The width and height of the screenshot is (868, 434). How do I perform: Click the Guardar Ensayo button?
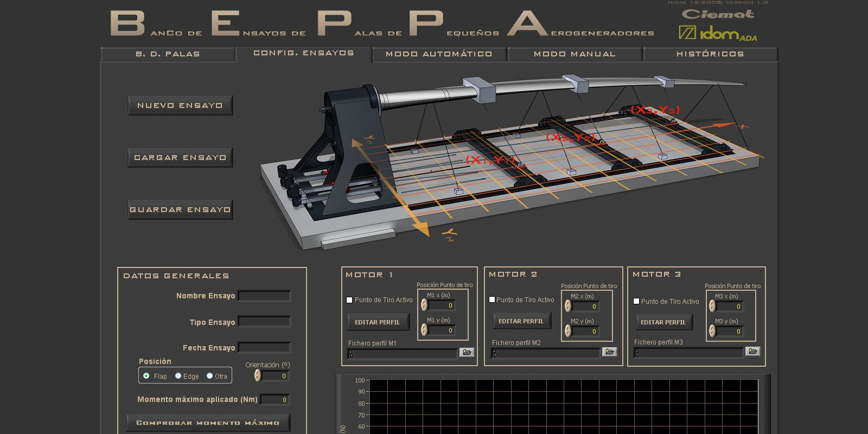(180, 209)
